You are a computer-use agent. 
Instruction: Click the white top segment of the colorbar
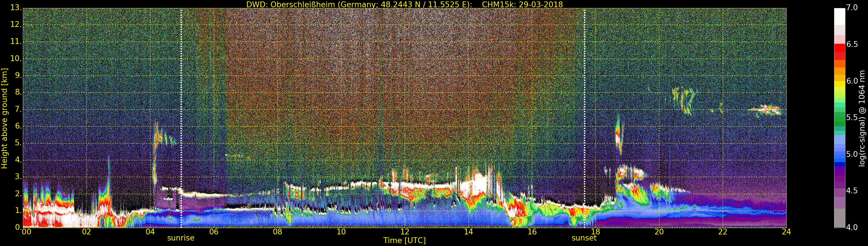839,16
